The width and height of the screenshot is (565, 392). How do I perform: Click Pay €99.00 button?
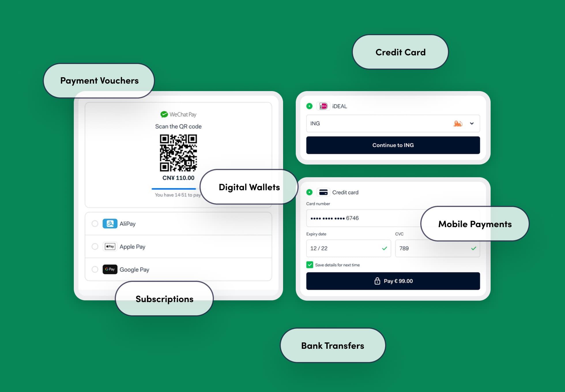coord(392,281)
